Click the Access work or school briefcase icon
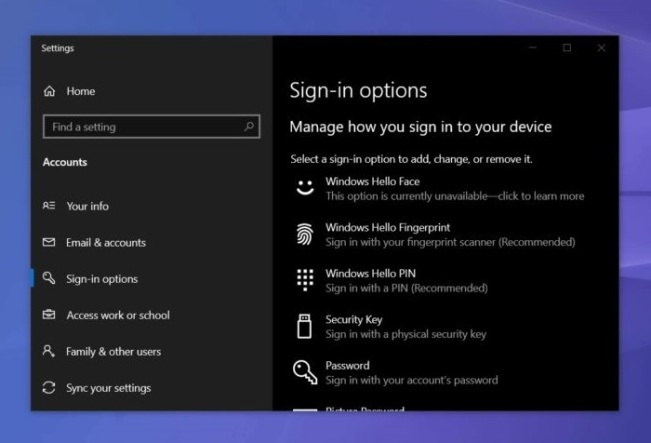 click(x=49, y=315)
